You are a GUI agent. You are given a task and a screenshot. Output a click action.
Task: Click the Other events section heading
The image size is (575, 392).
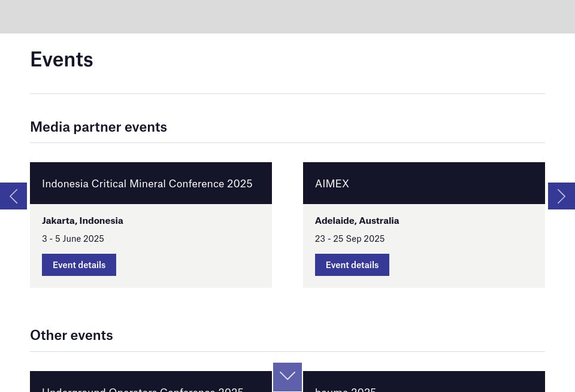click(x=71, y=335)
